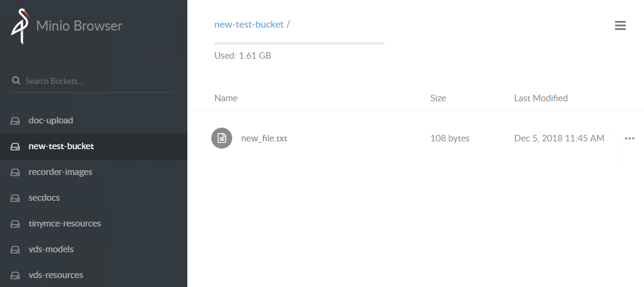
Task: Click the Minio stork logo
Action: coord(20,27)
